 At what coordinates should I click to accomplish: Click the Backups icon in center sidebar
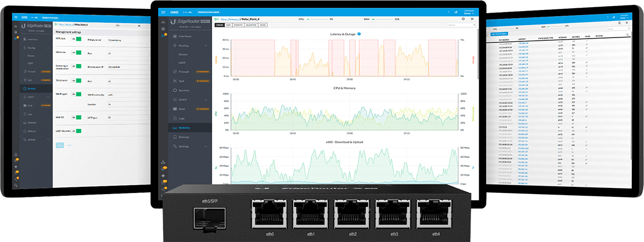(175, 137)
